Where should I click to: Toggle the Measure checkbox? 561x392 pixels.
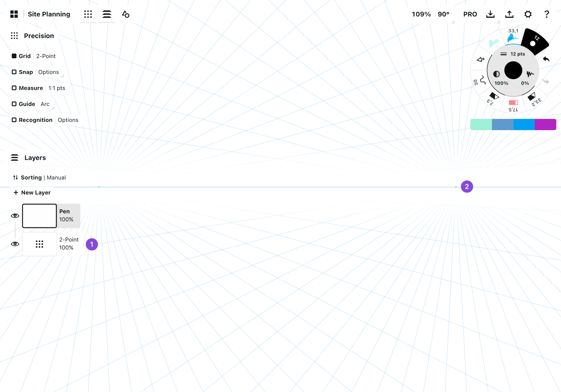14,88
